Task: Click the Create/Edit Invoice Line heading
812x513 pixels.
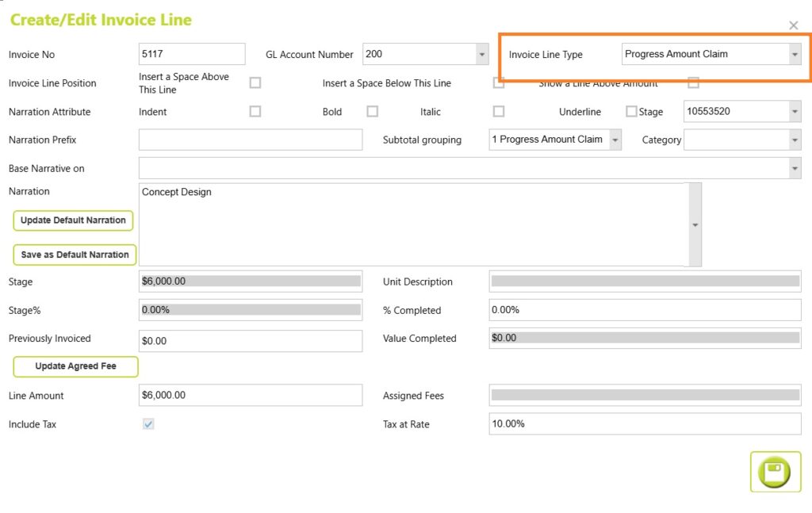Action: pos(101,20)
